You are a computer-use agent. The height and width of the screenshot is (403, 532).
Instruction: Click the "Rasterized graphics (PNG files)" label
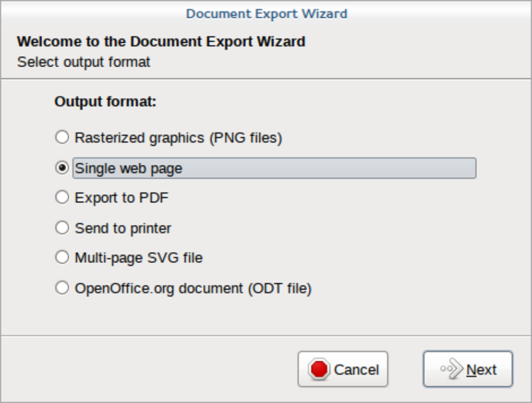178,138
